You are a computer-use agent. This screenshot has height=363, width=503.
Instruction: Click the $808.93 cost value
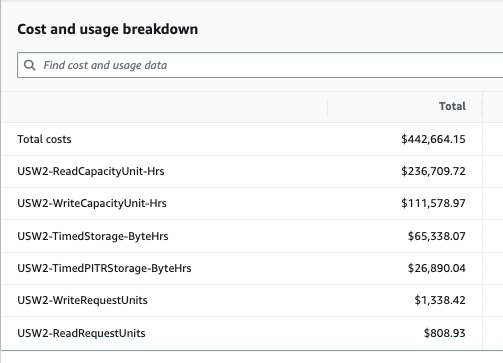(445, 333)
